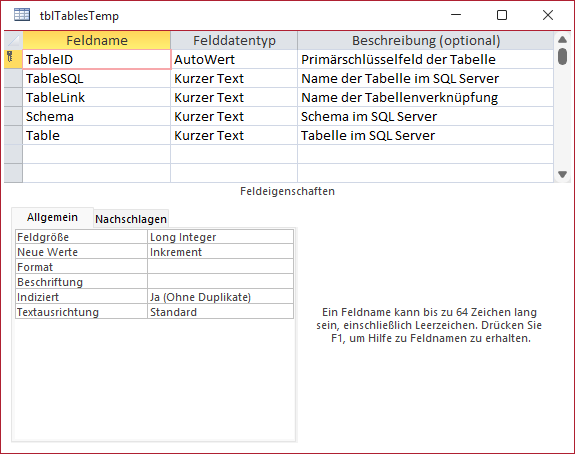Click description 'Schema im SQL Server'
This screenshot has height=454, width=575.
[x=426, y=117]
